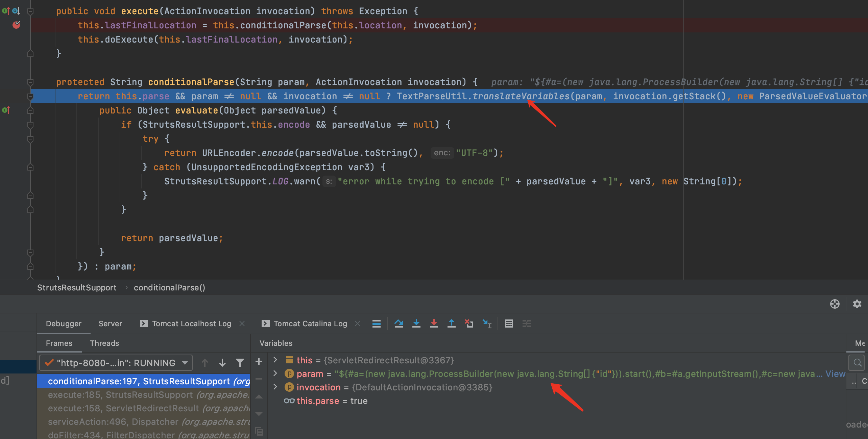Click the red Force Step Into icon
Image resolution: width=868 pixels, height=439 pixels.
(434, 324)
